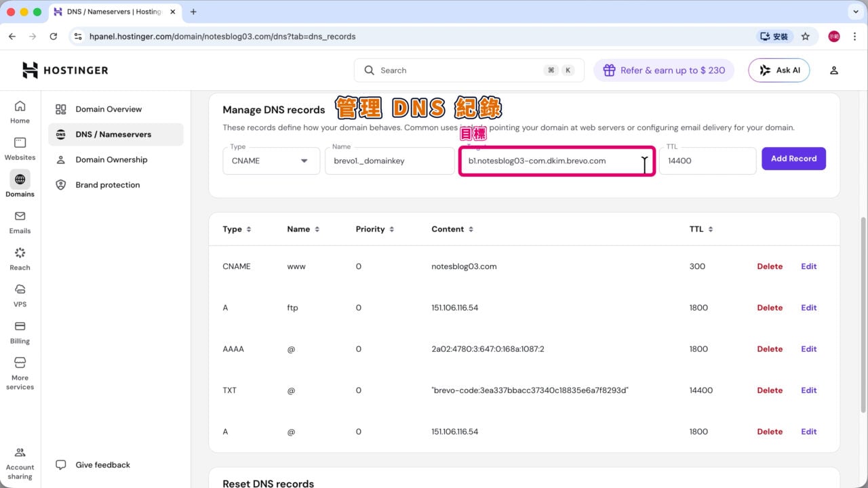Open Ask AI
The image size is (868, 488).
pyautogui.click(x=778, y=70)
